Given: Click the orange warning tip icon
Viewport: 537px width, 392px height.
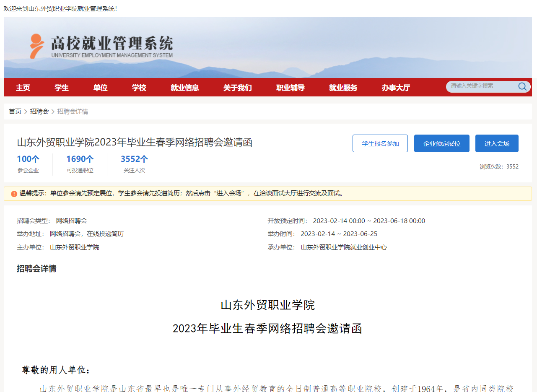Looking at the screenshot, I should click(x=14, y=194).
